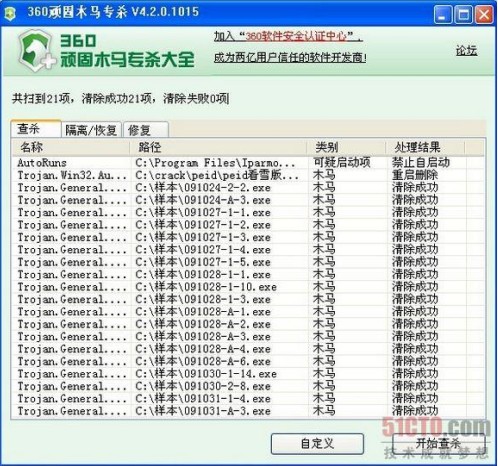This screenshot has height=466, width=498.
Task: Select path C:\样本\091028-A-1.exe
Action: point(203,312)
